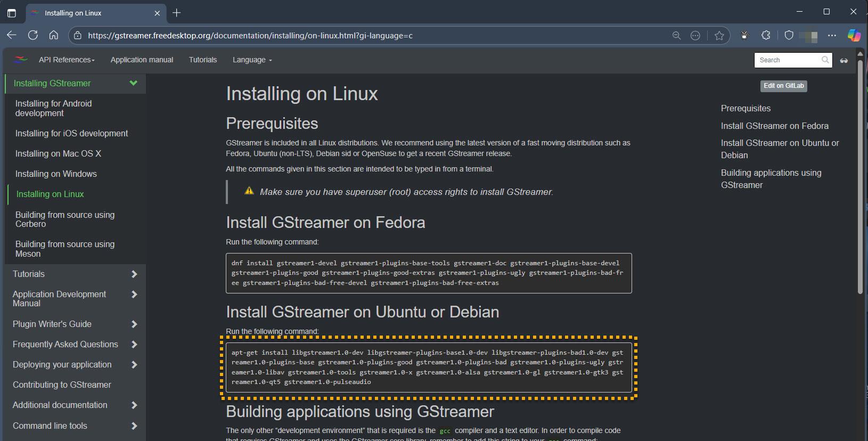Image resolution: width=868 pixels, height=441 pixels.
Task: Open the browser essentials shield icon
Action: tap(789, 35)
